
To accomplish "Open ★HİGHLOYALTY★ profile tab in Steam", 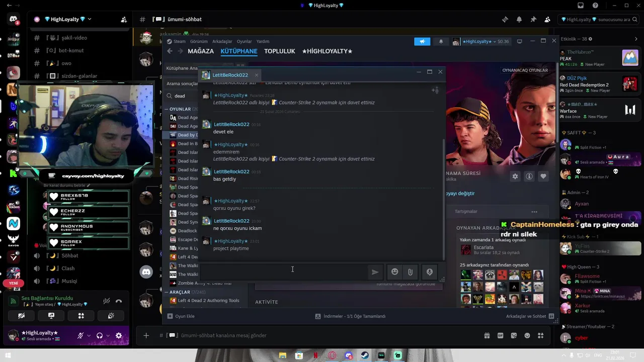I will point(327,51).
